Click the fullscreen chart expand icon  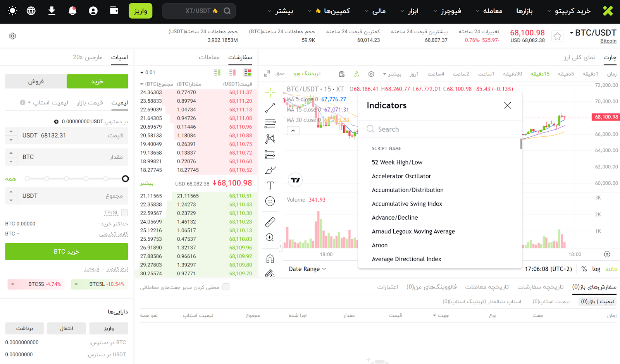coord(267,74)
